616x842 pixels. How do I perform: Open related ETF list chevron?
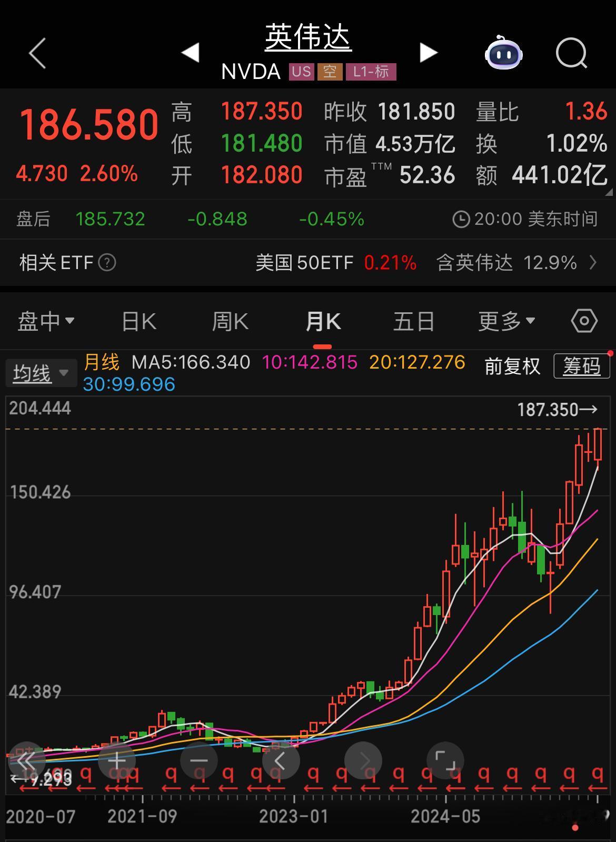[593, 262]
